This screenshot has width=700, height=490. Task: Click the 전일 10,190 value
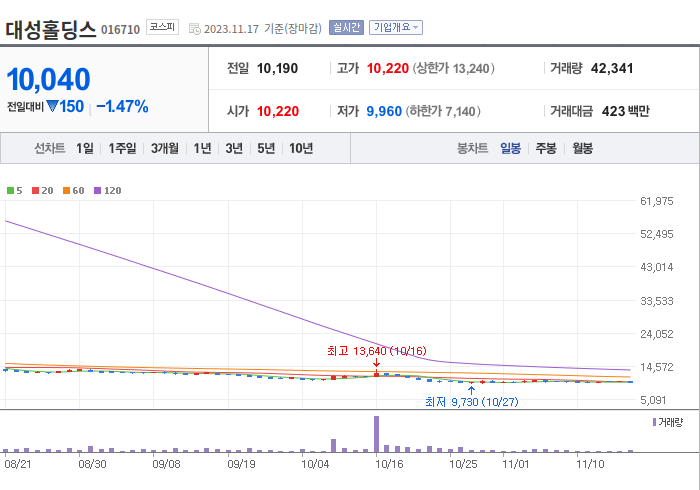point(277,68)
